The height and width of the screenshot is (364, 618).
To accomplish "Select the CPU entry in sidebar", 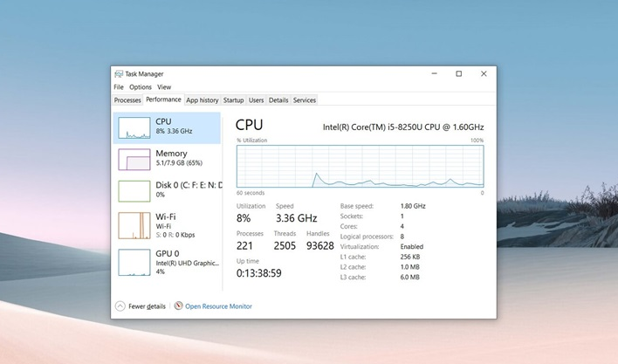I will (167, 127).
